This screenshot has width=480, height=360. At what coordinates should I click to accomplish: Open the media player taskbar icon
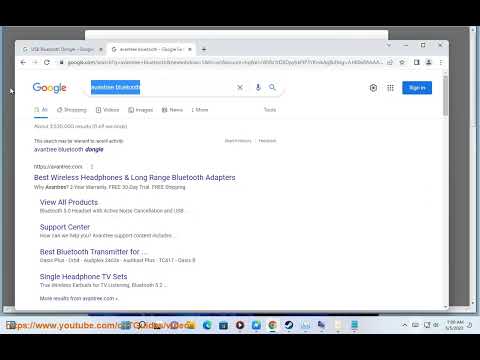click(x=240, y=325)
